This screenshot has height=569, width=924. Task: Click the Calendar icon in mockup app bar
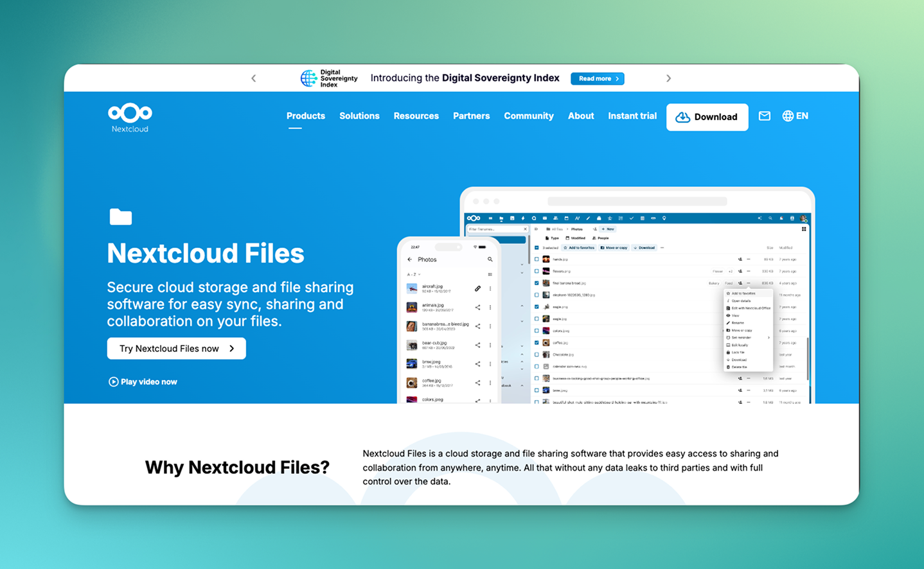pos(566,218)
